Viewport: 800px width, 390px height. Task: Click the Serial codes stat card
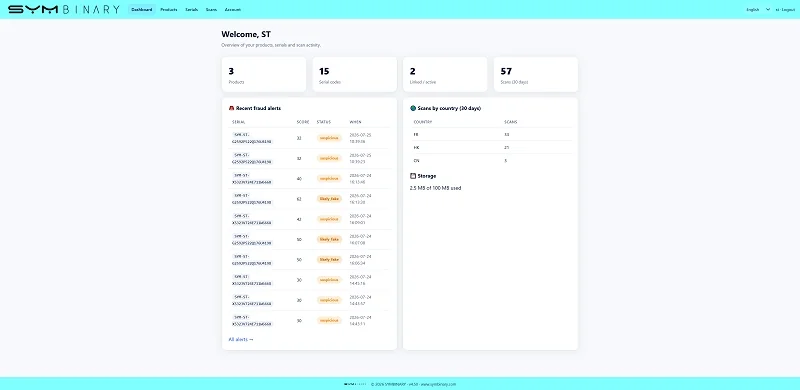click(x=355, y=75)
